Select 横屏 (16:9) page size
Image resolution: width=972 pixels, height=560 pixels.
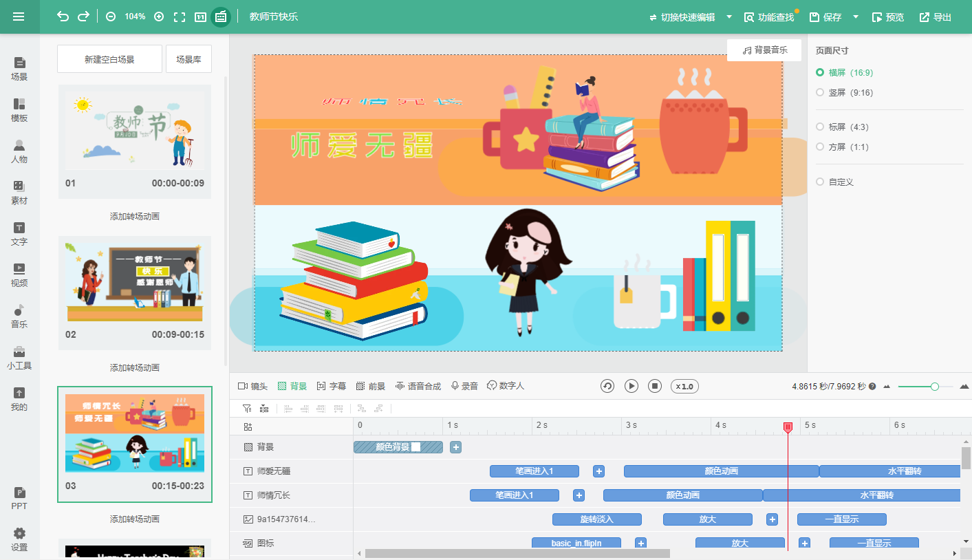[845, 72]
